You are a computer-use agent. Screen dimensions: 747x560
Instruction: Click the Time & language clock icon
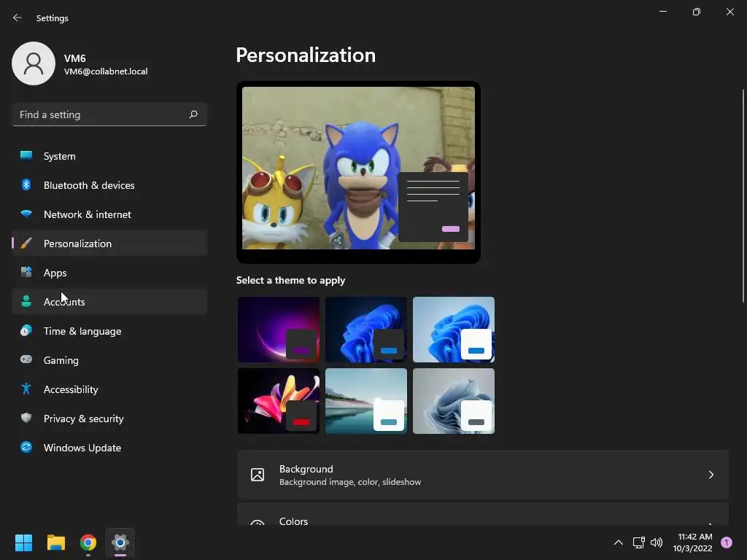tap(26, 330)
